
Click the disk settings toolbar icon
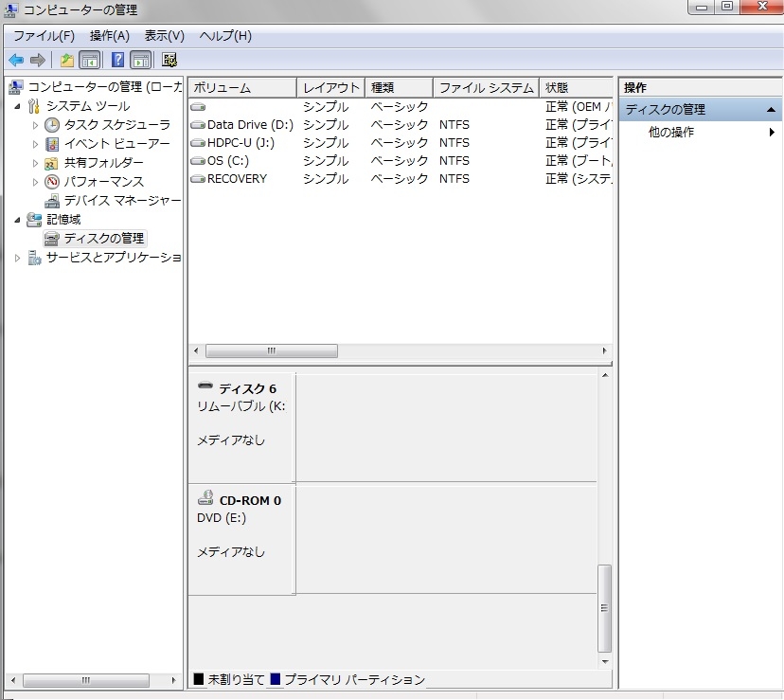pyautogui.click(x=169, y=61)
